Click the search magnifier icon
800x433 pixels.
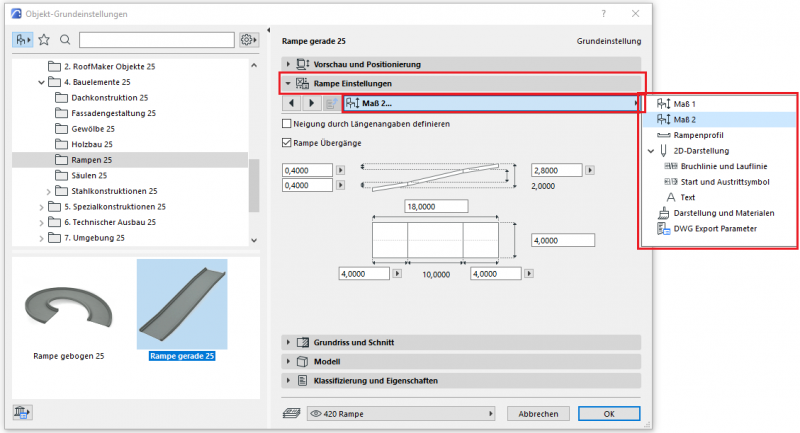click(65, 40)
